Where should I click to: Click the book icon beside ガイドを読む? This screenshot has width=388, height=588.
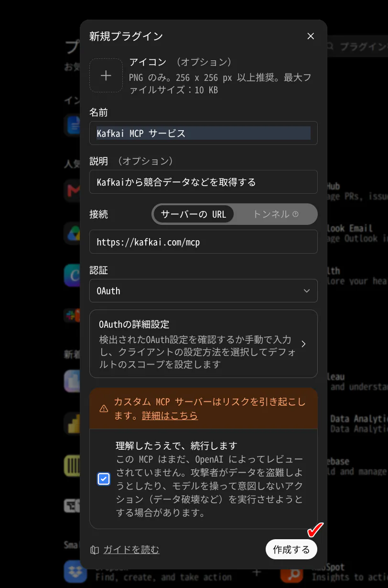pyautogui.click(x=95, y=550)
